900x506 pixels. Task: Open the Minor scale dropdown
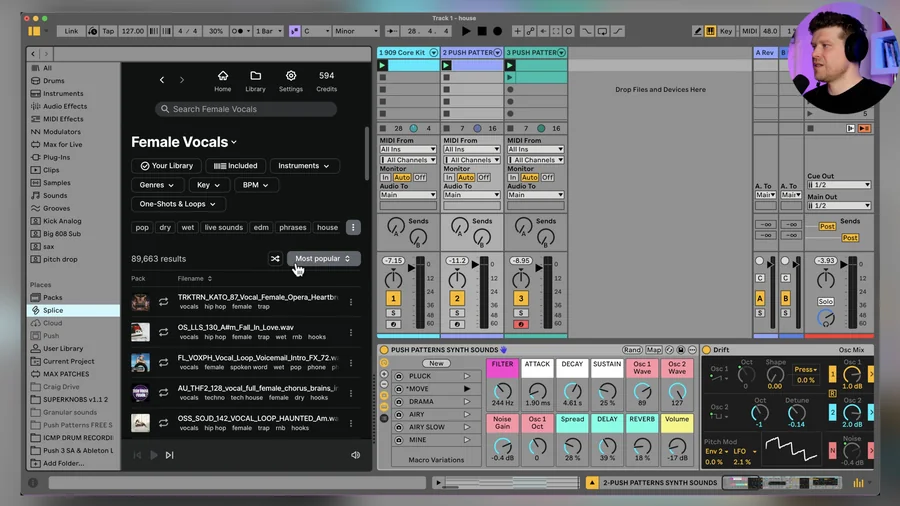click(x=356, y=31)
